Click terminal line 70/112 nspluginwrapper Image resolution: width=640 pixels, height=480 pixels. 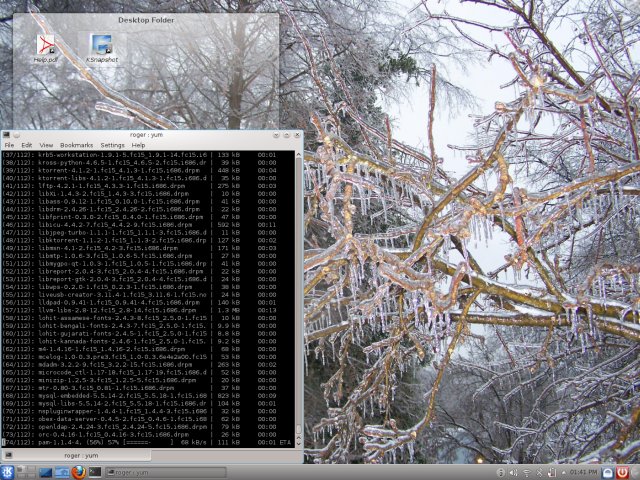coord(139,411)
